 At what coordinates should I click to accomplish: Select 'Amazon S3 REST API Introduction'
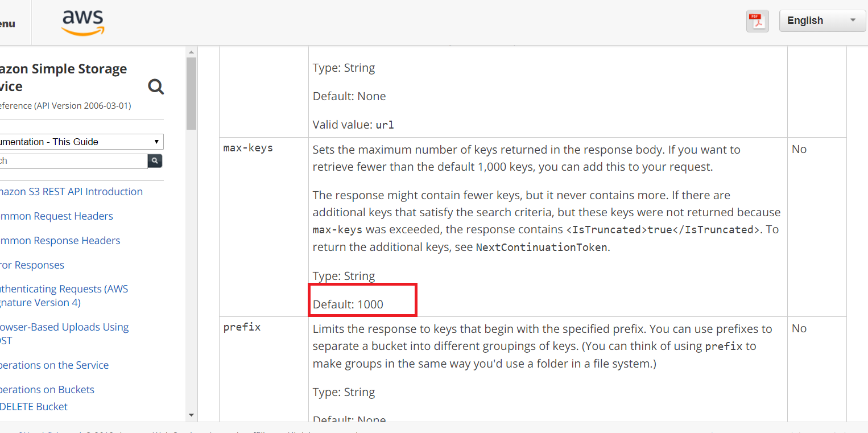coord(71,191)
